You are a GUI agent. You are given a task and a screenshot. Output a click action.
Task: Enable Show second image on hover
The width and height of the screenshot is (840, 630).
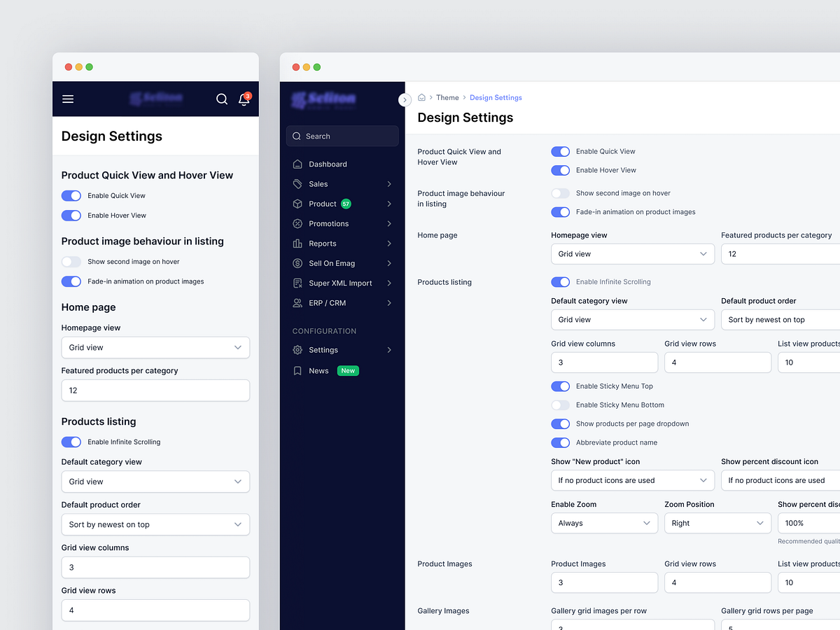(x=559, y=192)
